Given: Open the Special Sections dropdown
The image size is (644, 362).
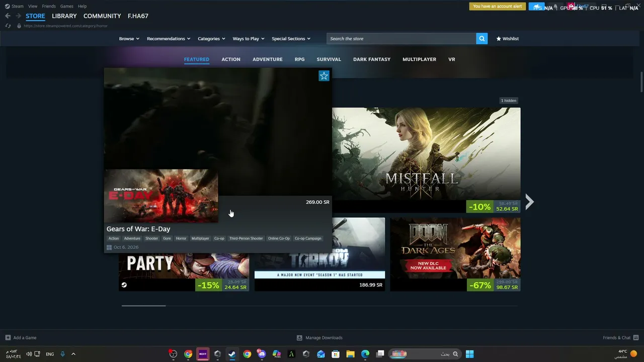Looking at the screenshot, I should [x=291, y=39].
